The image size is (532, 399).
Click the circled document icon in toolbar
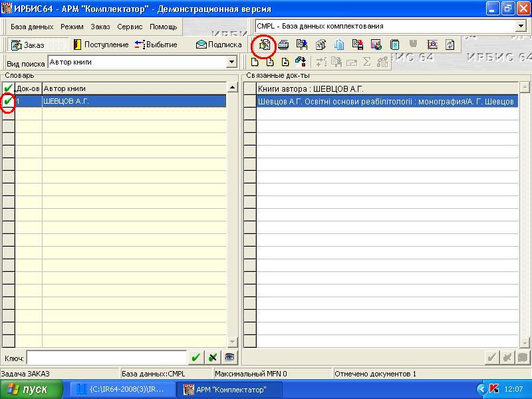(x=265, y=45)
